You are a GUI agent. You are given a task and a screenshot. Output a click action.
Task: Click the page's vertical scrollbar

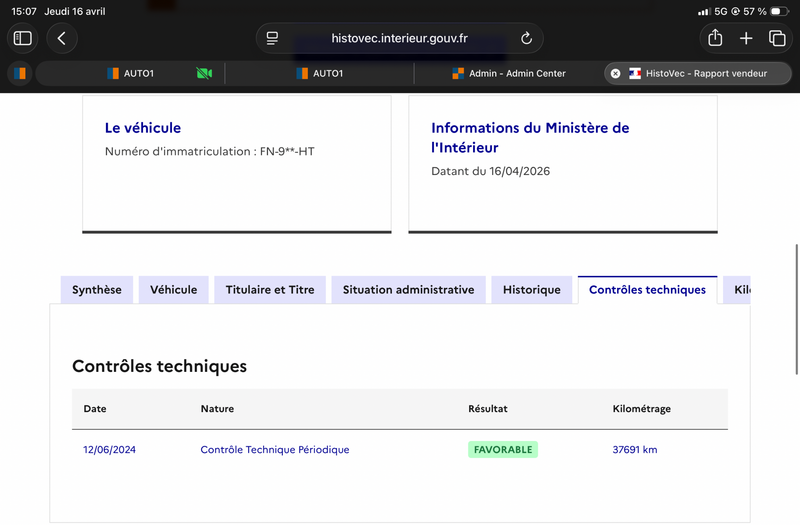796,310
